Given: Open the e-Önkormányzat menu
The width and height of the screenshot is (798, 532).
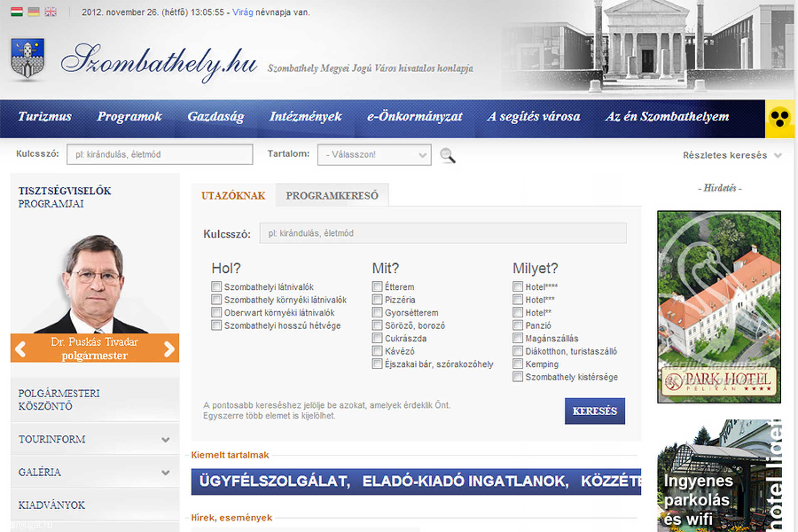Looking at the screenshot, I should pos(415,116).
